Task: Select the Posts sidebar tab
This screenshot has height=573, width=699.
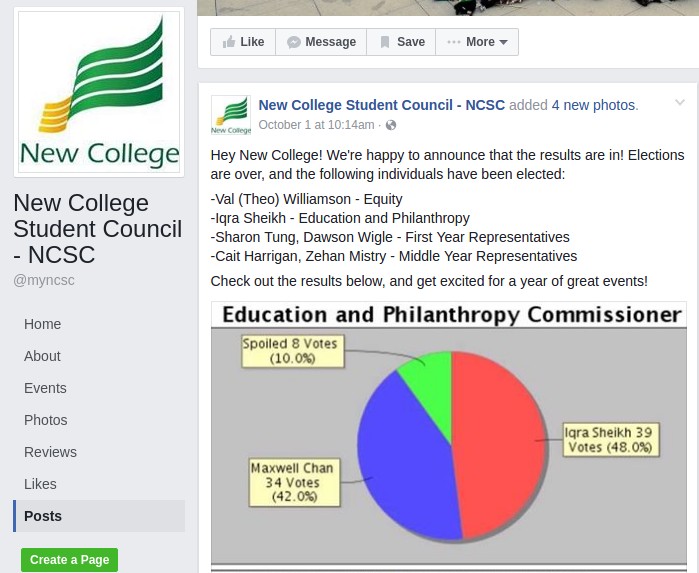Action: pyautogui.click(x=43, y=516)
